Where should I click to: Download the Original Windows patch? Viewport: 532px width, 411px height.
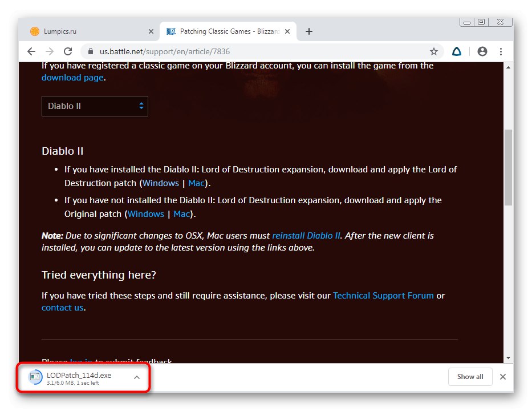pos(145,214)
